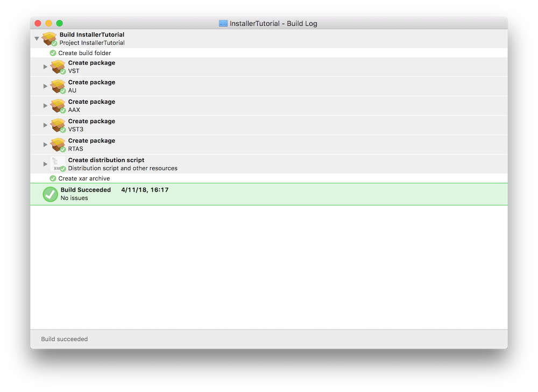Expand the AAX Create package row
Screen dimensions: 538x392
point(45,105)
